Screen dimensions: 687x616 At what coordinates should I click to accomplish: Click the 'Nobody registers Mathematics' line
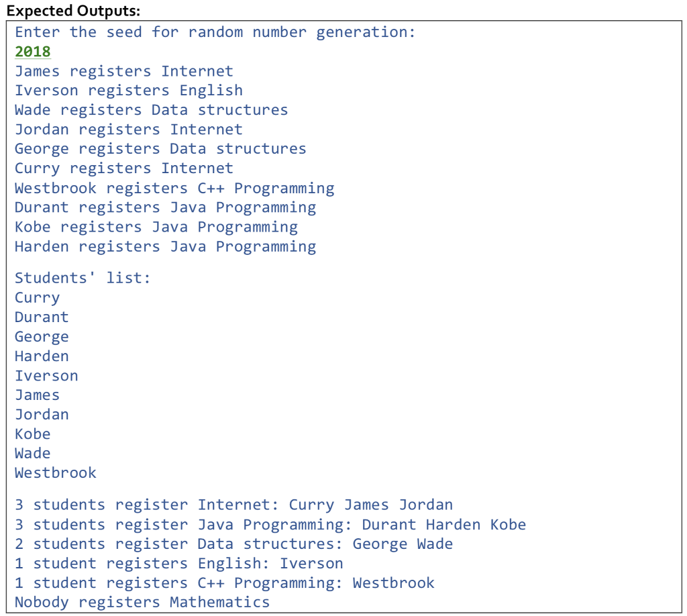coord(142,603)
